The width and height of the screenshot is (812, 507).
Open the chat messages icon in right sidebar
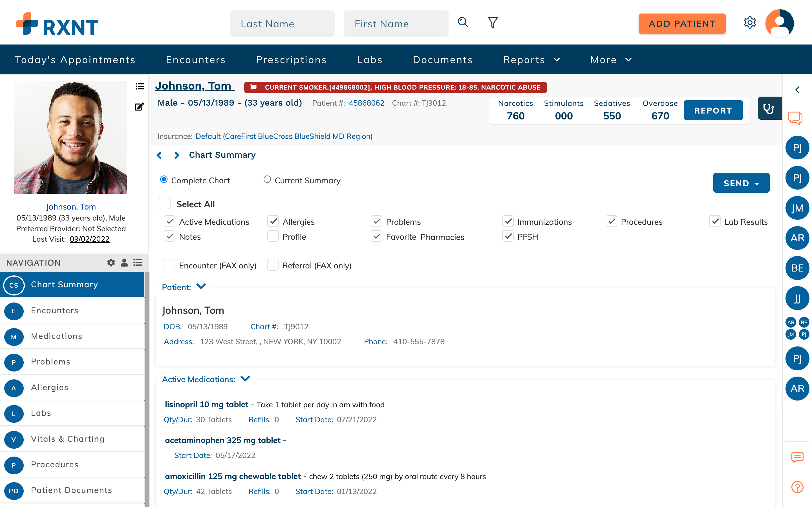click(x=796, y=118)
